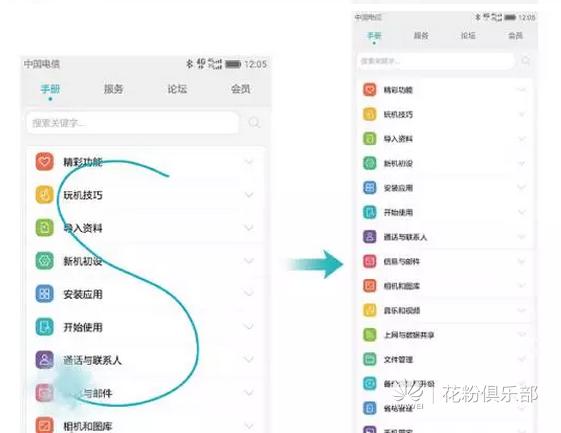Click the search magnifier icon in the left phone screen
This screenshot has height=433, width=561.
[254, 123]
